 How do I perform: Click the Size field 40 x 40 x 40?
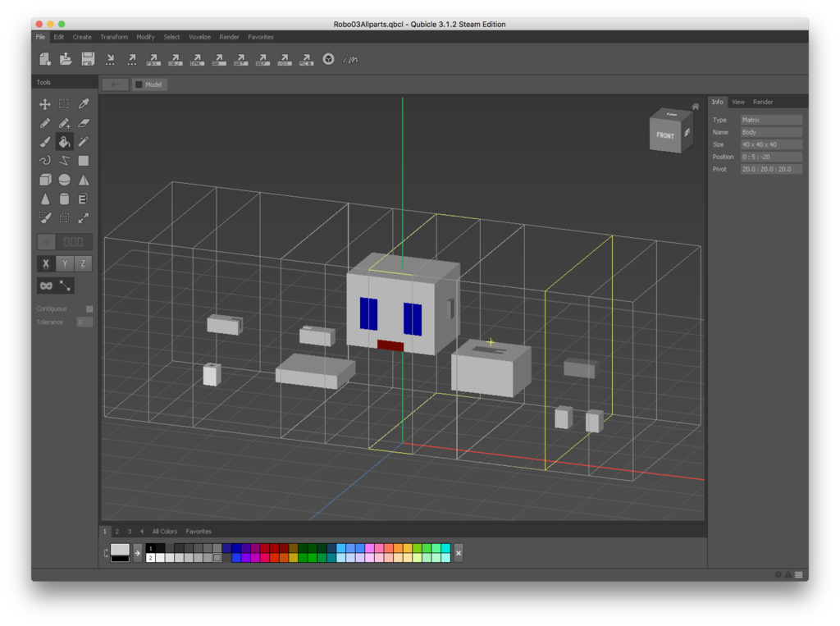click(x=771, y=144)
